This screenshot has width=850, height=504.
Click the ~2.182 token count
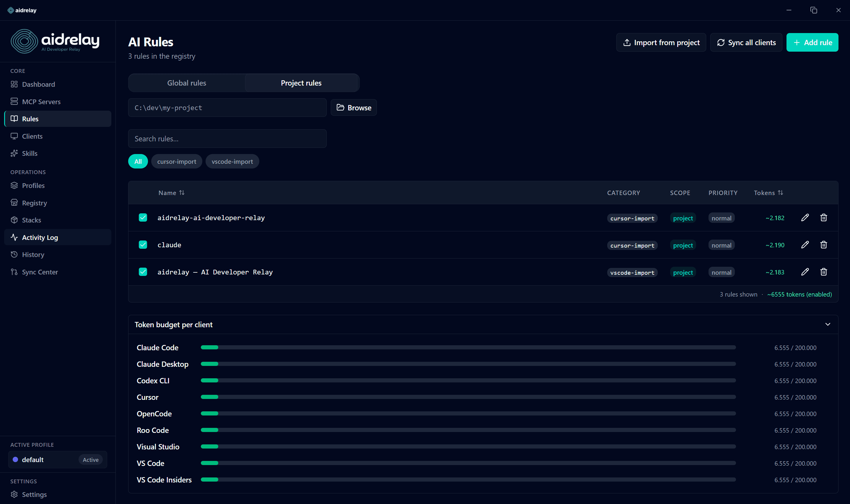click(x=775, y=218)
